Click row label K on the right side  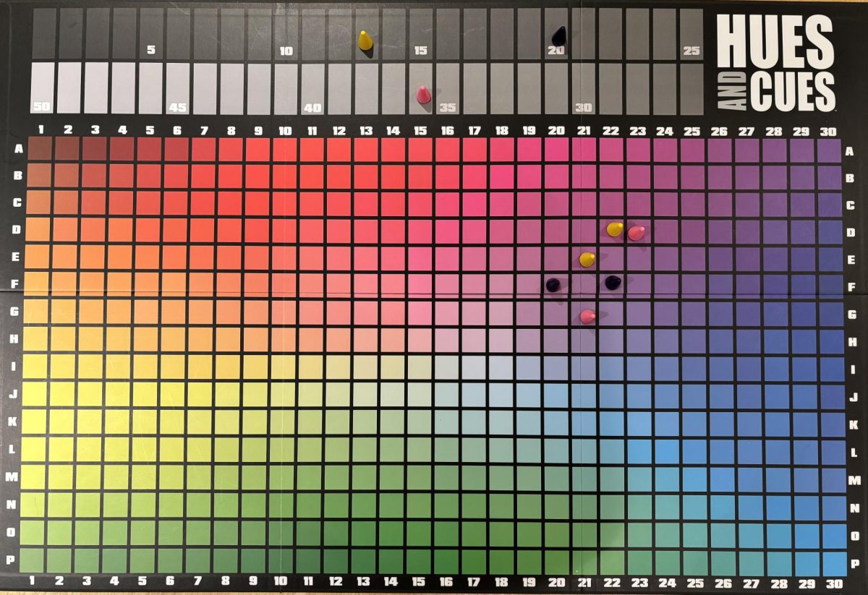click(854, 425)
